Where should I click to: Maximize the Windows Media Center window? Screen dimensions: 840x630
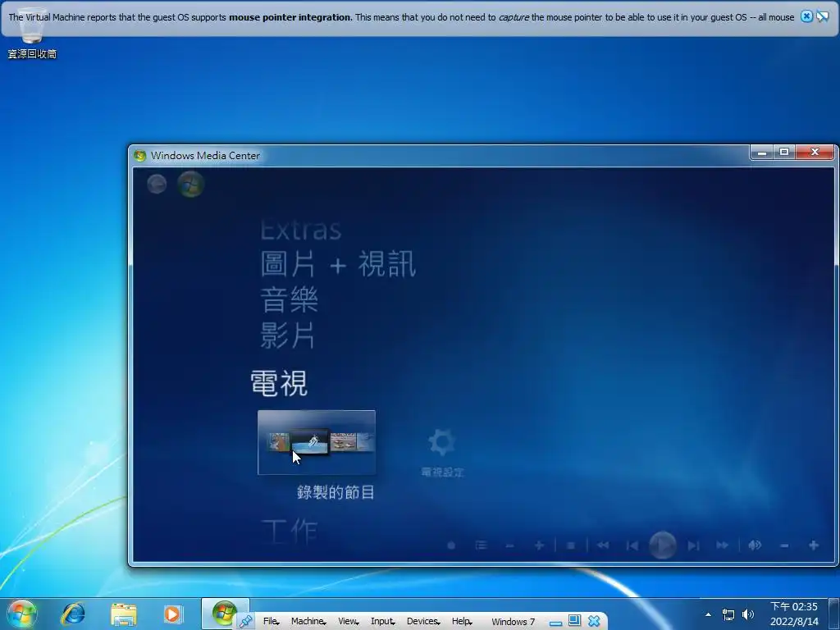(x=784, y=153)
